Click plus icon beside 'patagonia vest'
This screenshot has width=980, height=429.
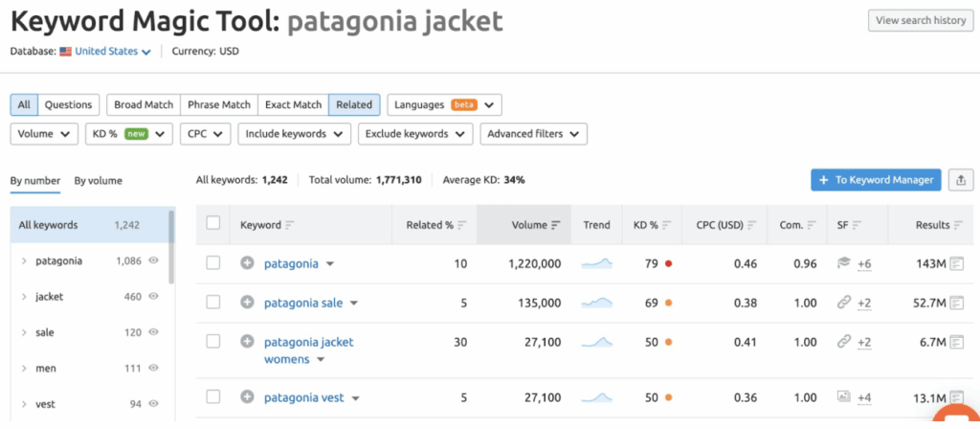[x=247, y=397]
